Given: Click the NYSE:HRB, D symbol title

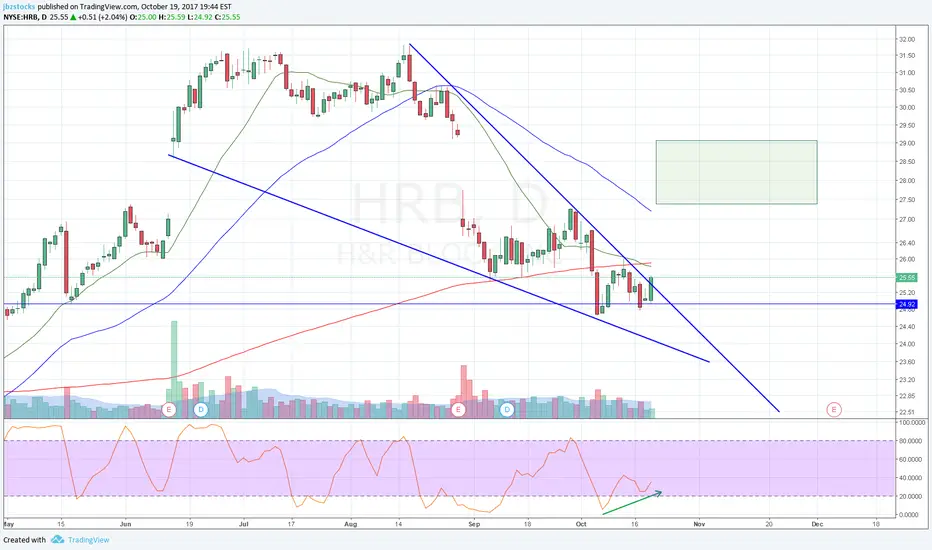Looking at the screenshot, I should pos(25,17).
